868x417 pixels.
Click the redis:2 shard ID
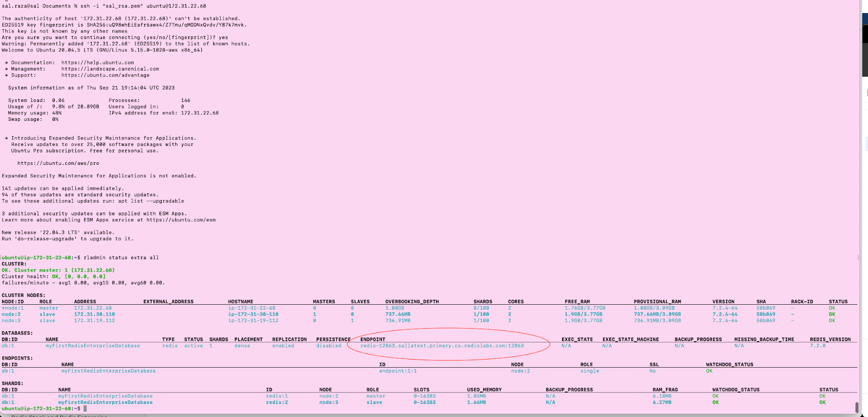pyautogui.click(x=277, y=402)
